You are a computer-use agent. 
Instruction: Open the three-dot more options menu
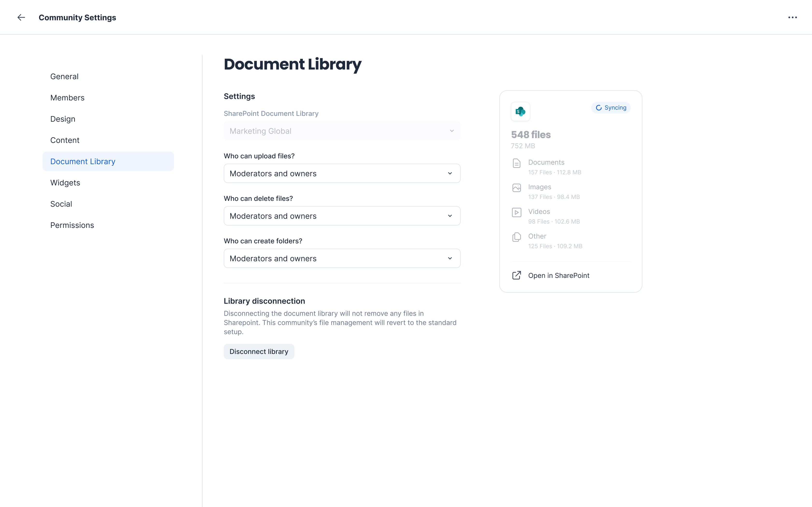(792, 17)
